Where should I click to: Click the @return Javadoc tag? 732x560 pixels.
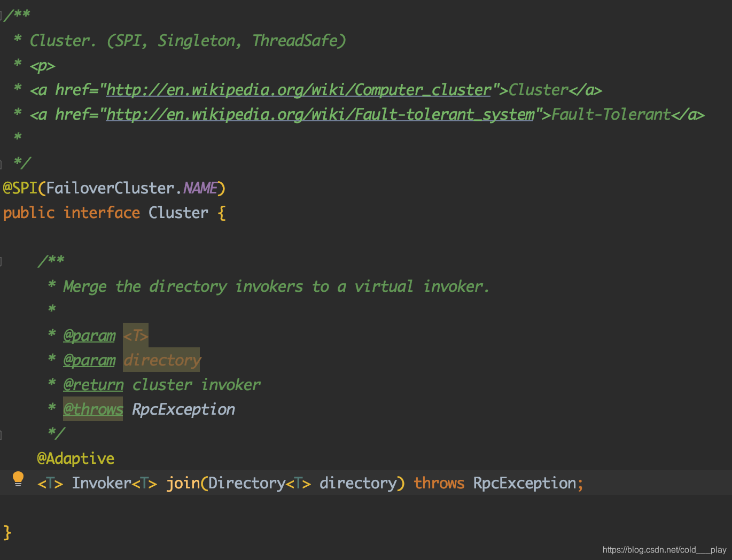pyautogui.click(x=94, y=385)
